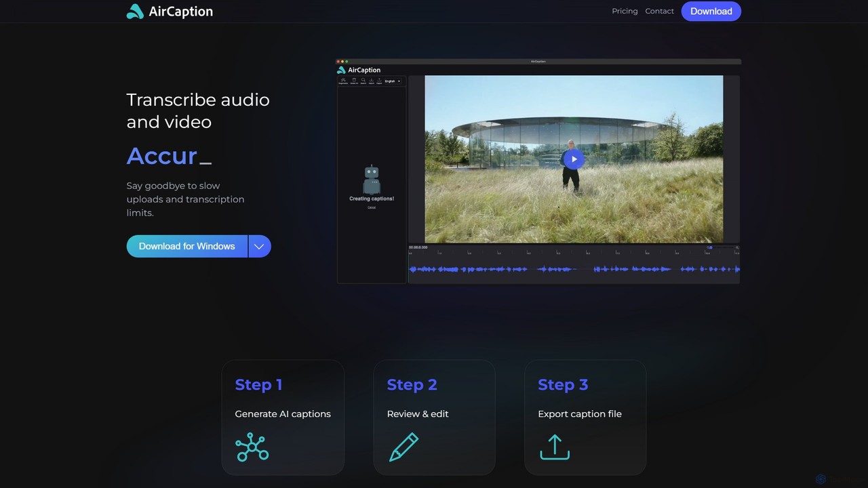
Task: Click the "Step 2" heading
Action: (412, 385)
